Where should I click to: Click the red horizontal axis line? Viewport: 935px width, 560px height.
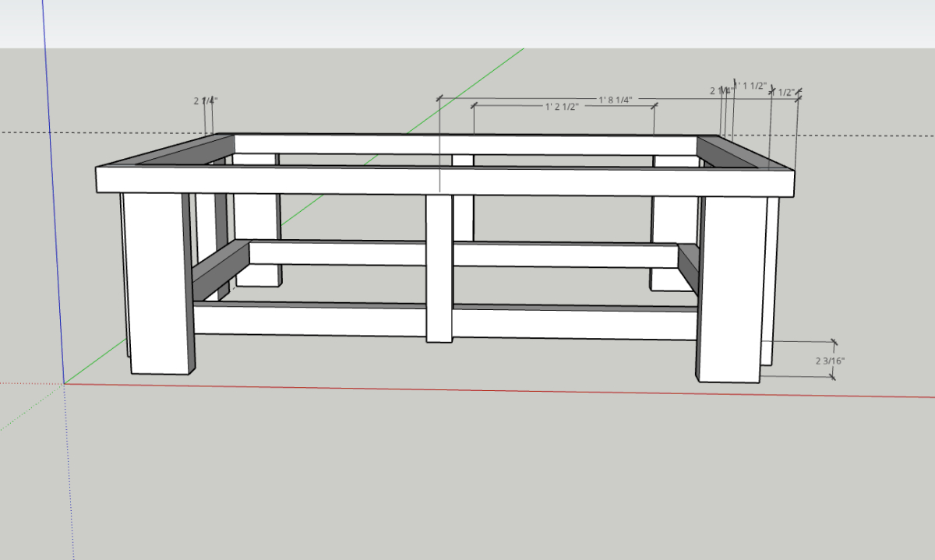(x=467, y=389)
